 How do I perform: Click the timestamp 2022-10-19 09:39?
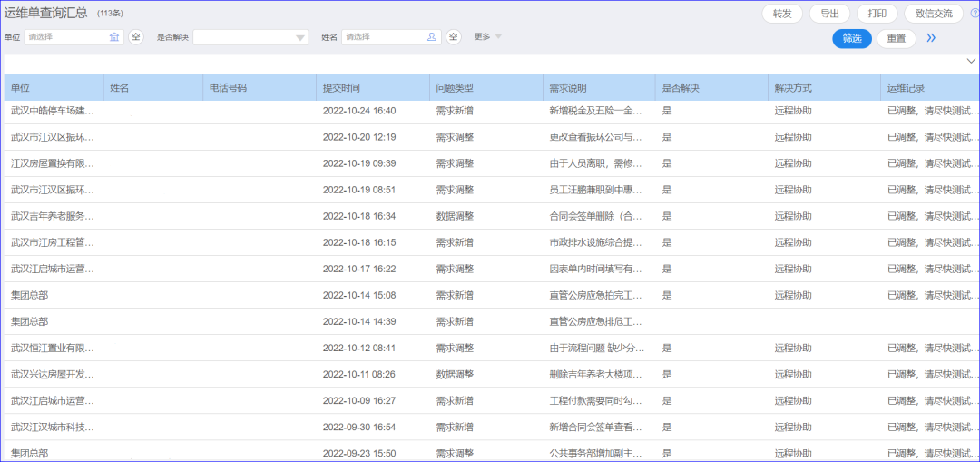coord(359,163)
